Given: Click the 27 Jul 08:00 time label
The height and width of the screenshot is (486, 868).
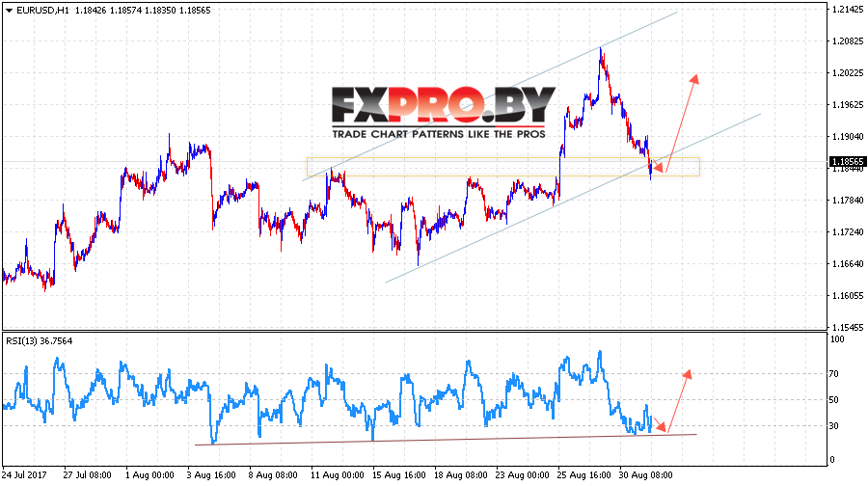Looking at the screenshot, I should 87,475.
